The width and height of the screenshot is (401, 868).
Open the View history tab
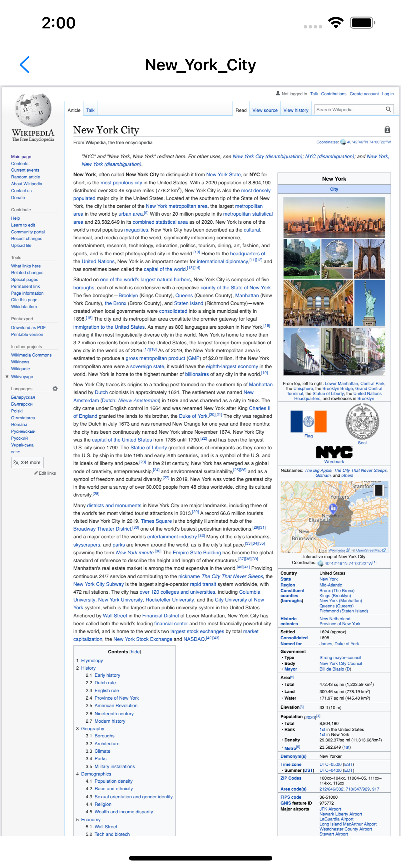point(296,110)
